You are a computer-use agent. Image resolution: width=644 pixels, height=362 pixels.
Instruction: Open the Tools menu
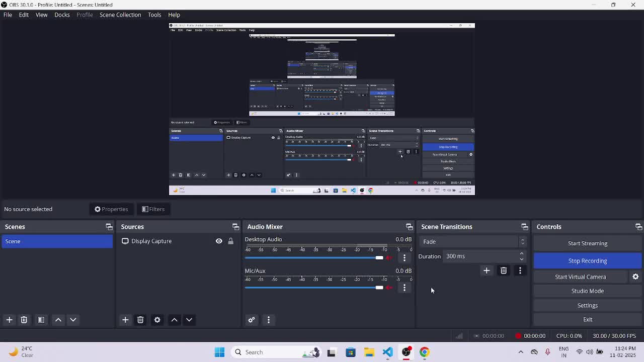point(154,15)
